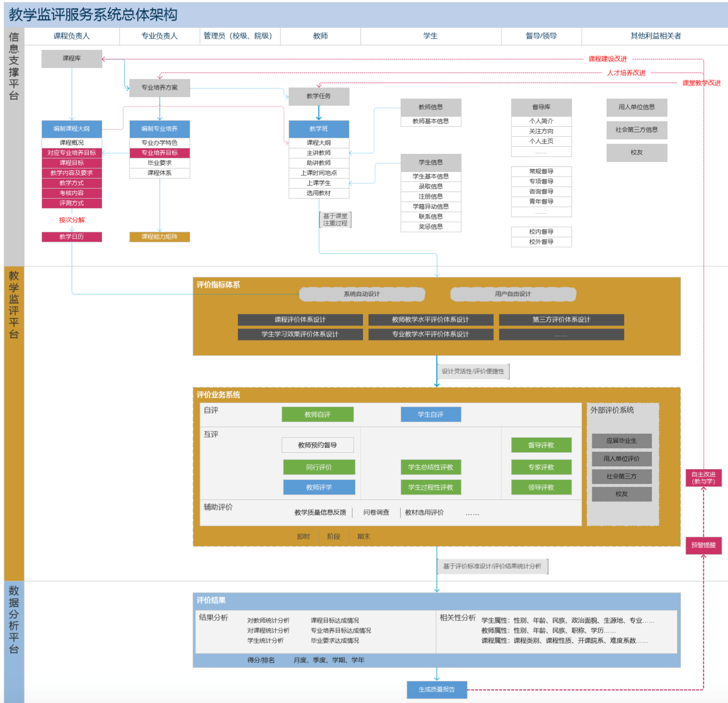The width and height of the screenshot is (728, 703).
Task: Click the 同行评价 green block
Action: [x=319, y=467]
